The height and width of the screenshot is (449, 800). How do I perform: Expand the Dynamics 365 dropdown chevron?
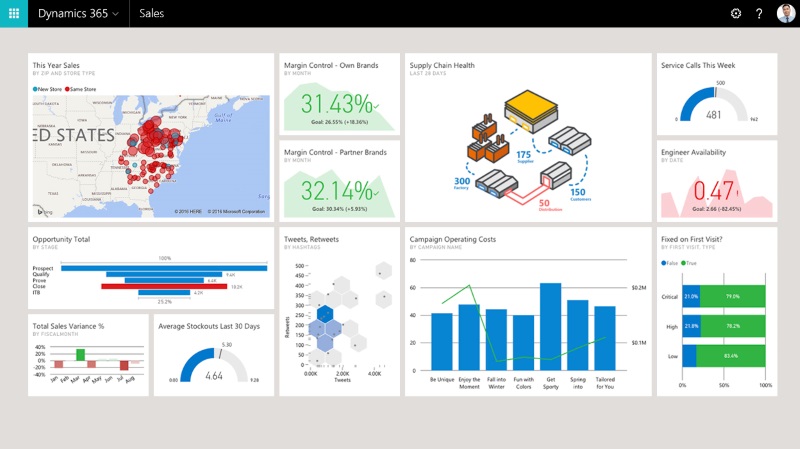pos(116,14)
